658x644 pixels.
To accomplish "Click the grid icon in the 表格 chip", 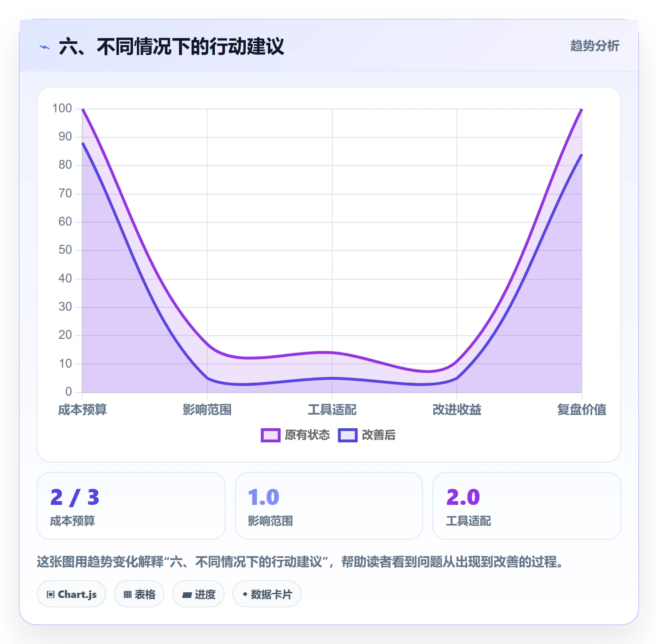I will [x=127, y=595].
